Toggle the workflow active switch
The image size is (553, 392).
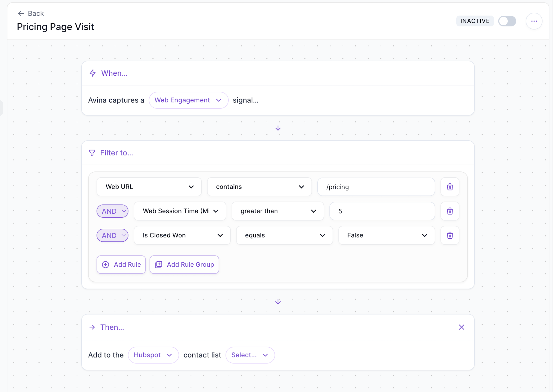tap(507, 21)
